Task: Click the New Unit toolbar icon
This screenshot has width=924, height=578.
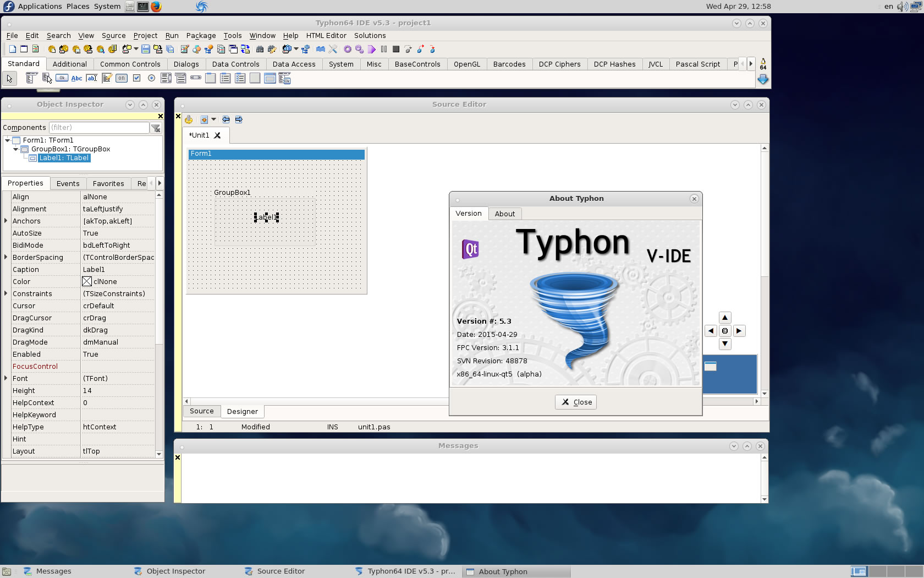Action: tap(12, 49)
